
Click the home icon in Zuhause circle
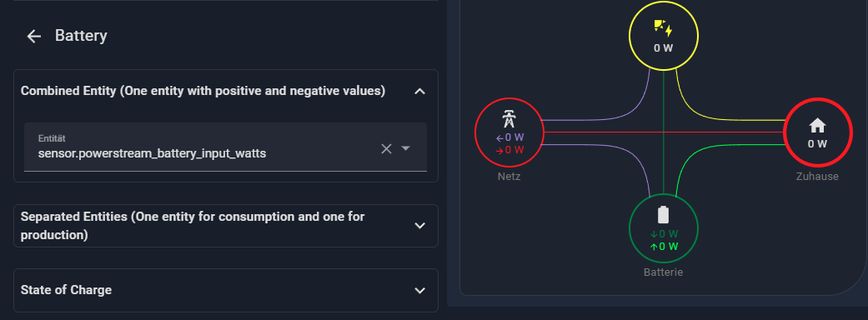click(x=817, y=127)
